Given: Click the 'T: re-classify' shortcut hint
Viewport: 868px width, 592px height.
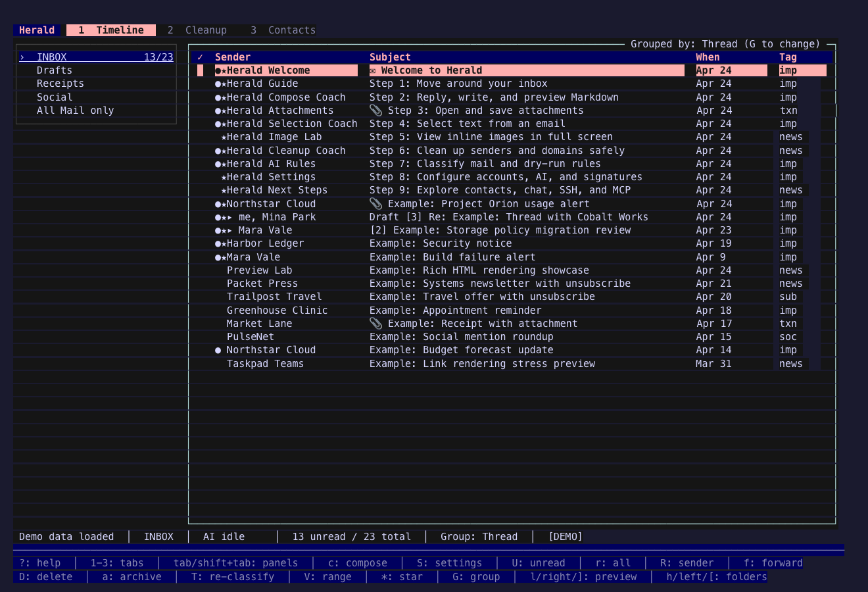Looking at the screenshot, I should pos(233,577).
